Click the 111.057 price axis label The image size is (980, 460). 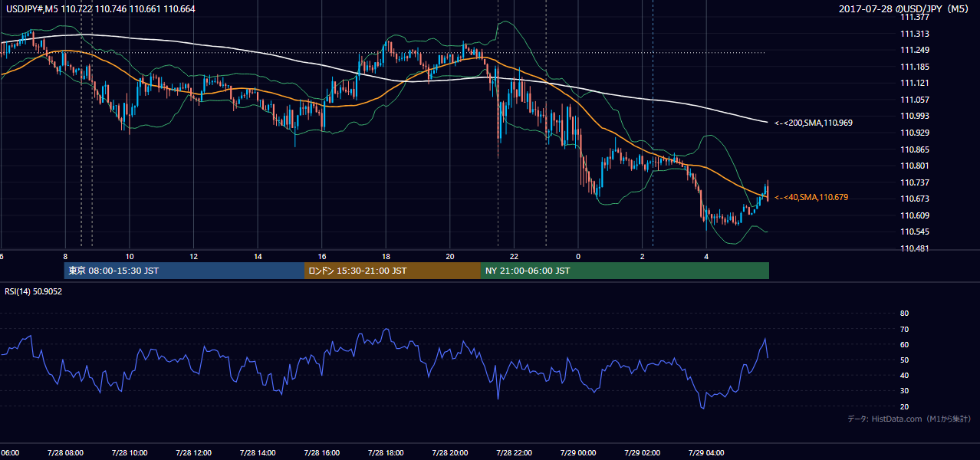coord(915,100)
